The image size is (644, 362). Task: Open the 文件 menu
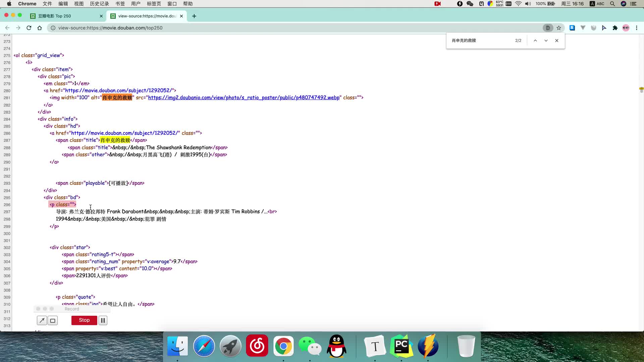point(47,4)
